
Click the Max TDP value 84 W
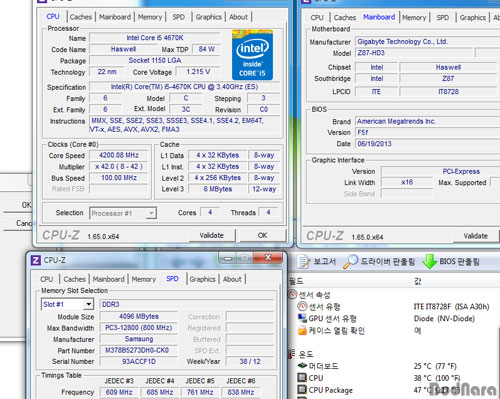pos(207,49)
